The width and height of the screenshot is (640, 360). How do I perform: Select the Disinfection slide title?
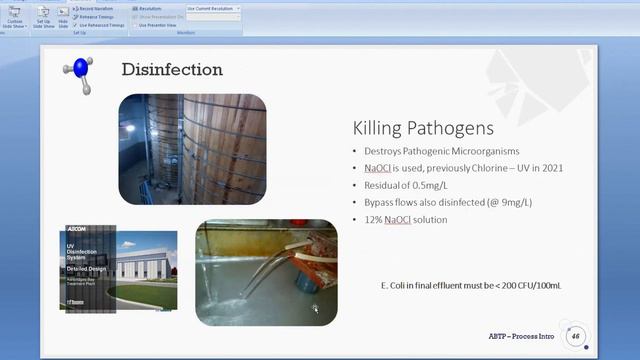(x=172, y=69)
